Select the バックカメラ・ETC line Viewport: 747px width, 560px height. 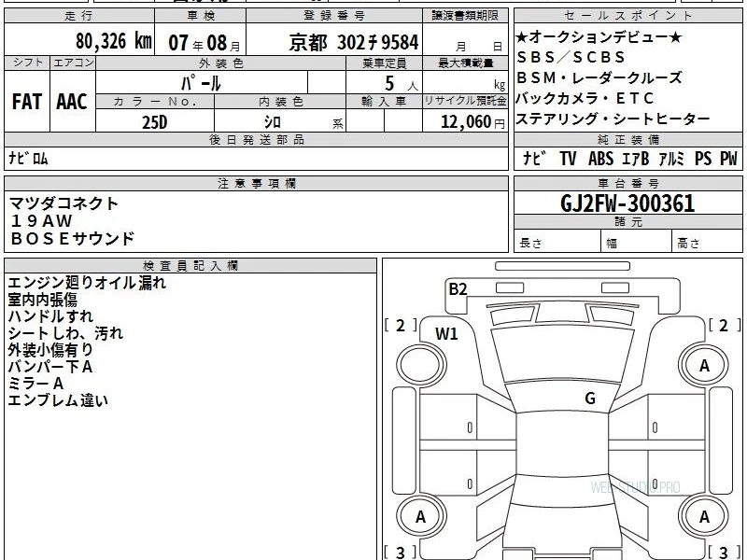click(585, 98)
